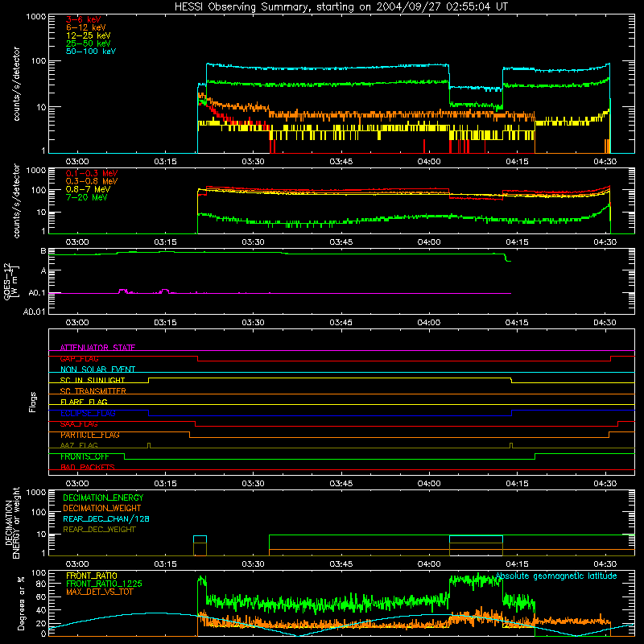Viewport: 644px width, 644px height.
Task: Click the MAX_DET_VS_TOT legend label
Action: click(100, 592)
